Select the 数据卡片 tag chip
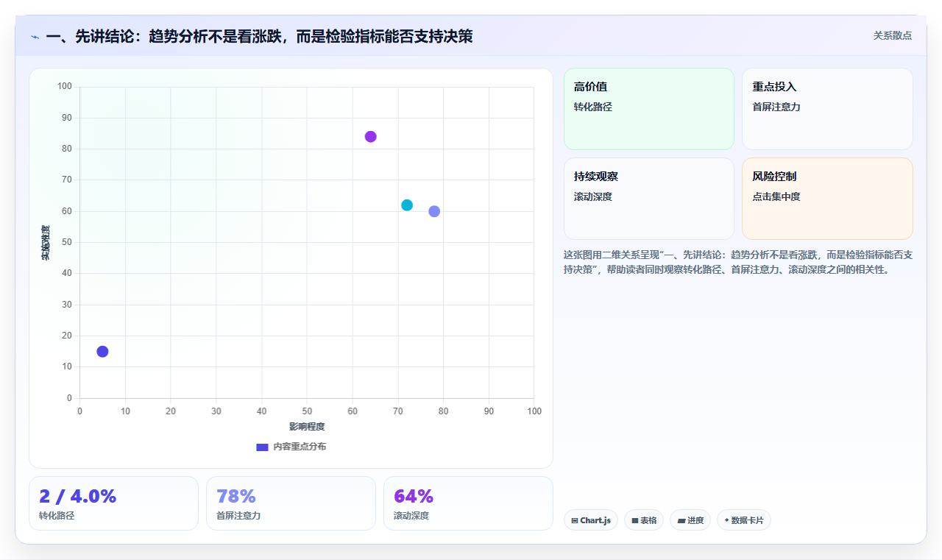The image size is (942, 560). pyautogui.click(x=743, y=520)
